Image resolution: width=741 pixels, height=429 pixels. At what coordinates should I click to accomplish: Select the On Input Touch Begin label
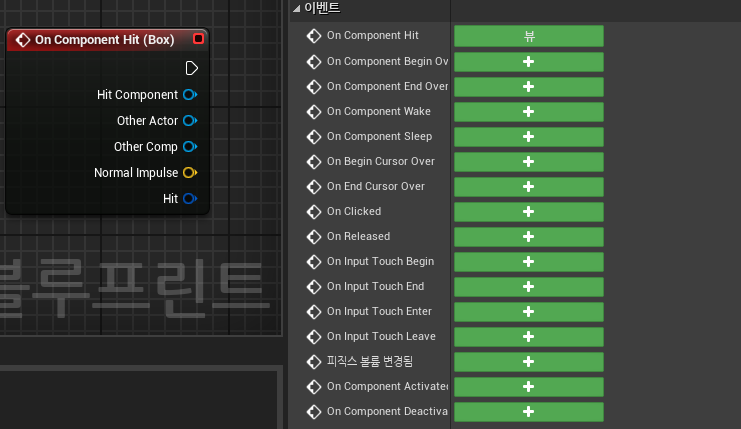380,262
